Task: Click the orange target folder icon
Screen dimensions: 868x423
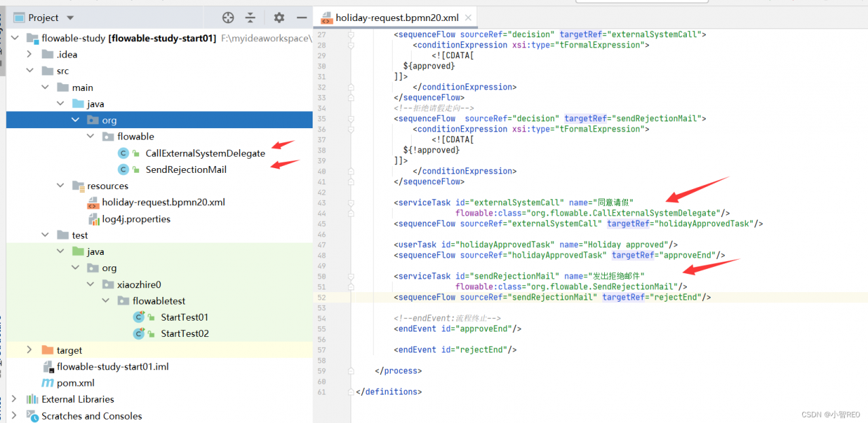Action: click(47, 350)
